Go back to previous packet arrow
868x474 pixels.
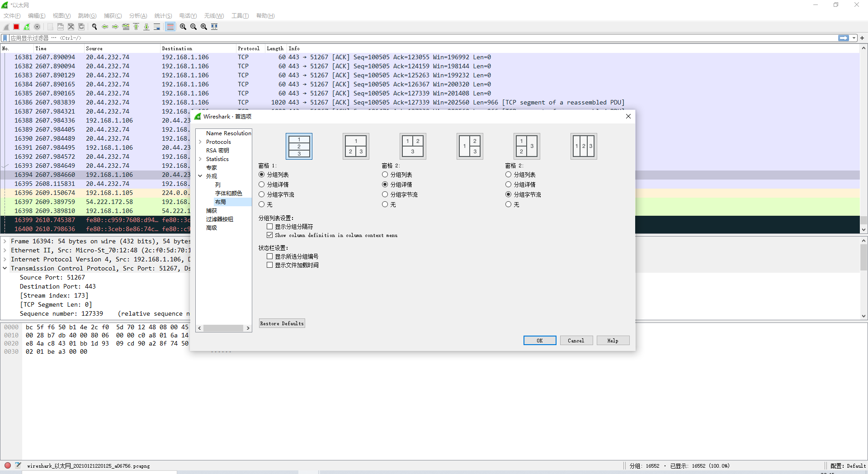(x=105, y=27)
